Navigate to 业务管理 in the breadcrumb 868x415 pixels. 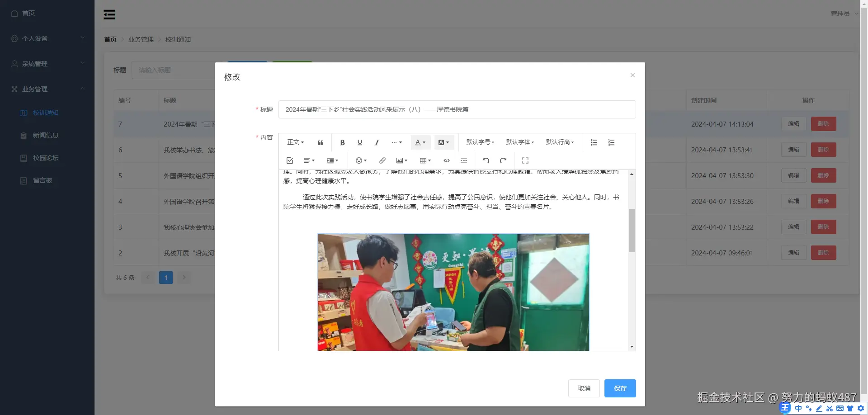pyautogui.click(x=141, y=39)
